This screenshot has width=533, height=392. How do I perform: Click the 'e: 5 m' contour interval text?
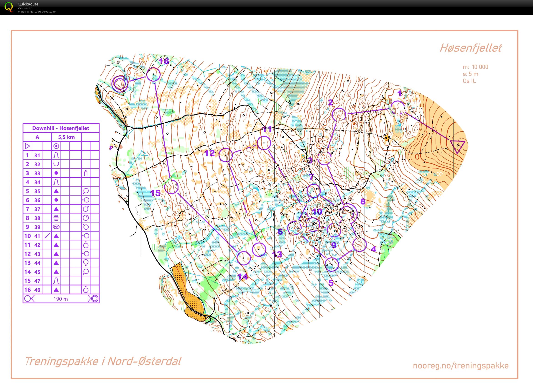tap(470, 74)
